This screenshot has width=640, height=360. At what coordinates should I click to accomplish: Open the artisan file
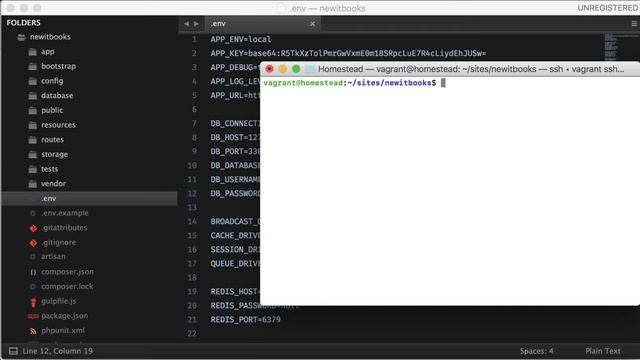pos(53,257)
